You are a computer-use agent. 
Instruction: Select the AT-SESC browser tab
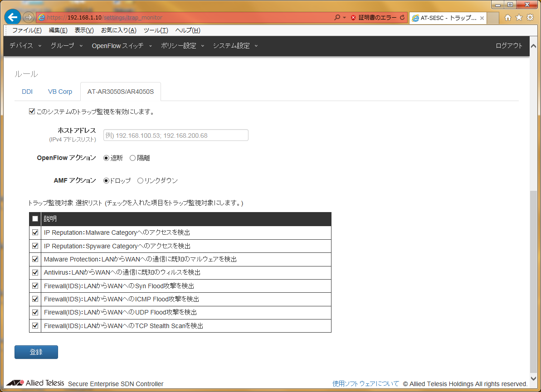point(448,18)
